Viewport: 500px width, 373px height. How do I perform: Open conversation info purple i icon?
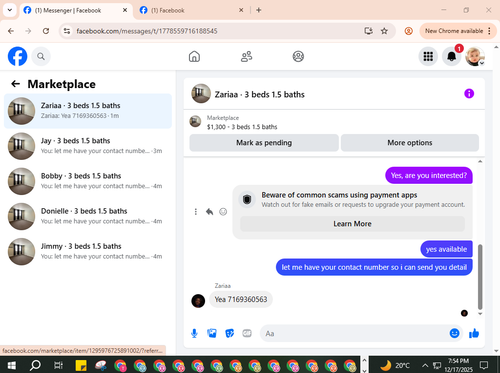[x=469, y=94]
